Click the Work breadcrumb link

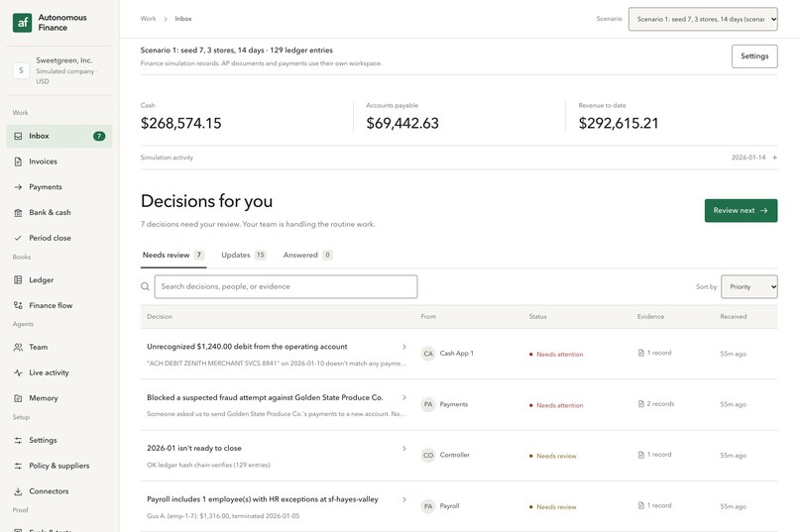coord(148,19)
